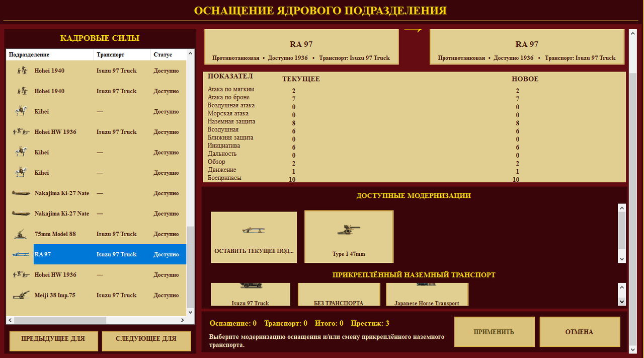Click unit list scrollbar down arrow
Image resolution: width=644 pixels, height=358 pixels.
click(190, 312)
